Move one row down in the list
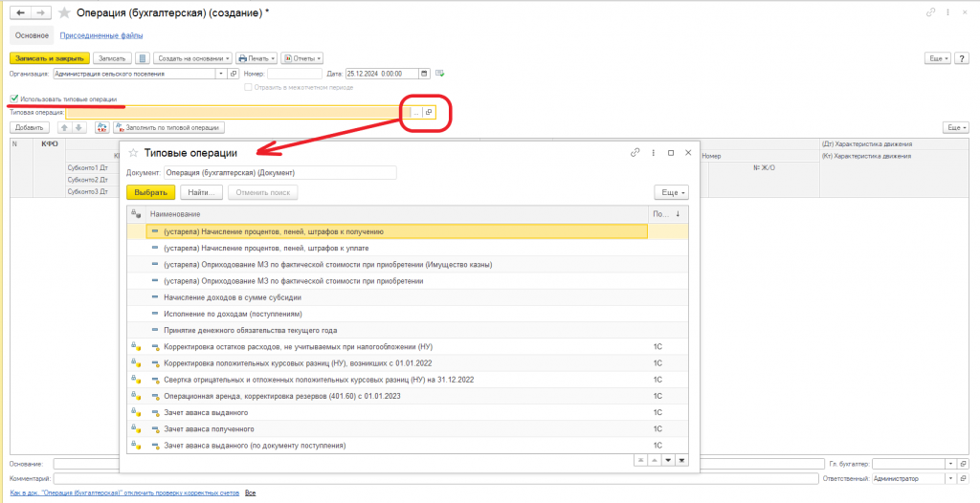 click(667, 460)
